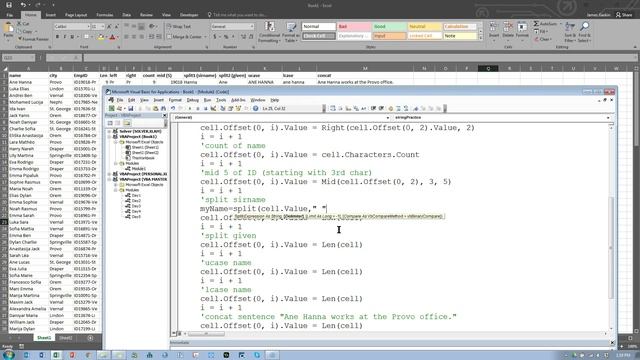Open the Excel font name dropdown
Screen dimensions: 640x360
point(88,27)
